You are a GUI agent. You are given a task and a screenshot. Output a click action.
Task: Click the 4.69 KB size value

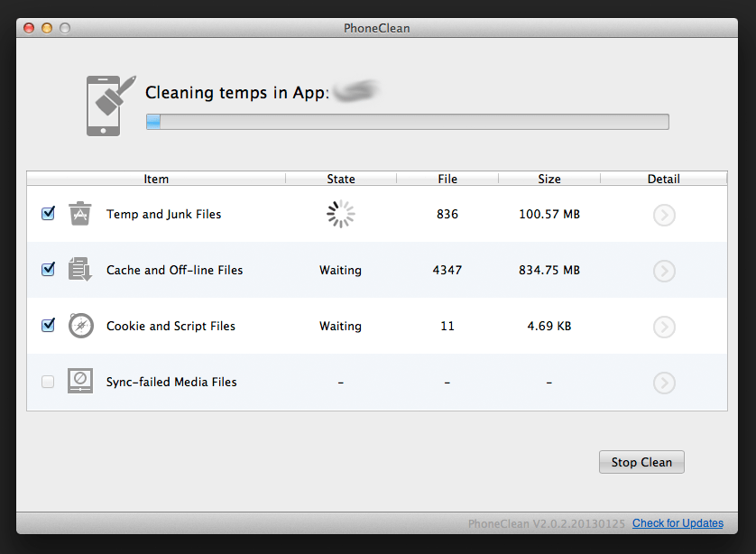(x=549, y=326)
